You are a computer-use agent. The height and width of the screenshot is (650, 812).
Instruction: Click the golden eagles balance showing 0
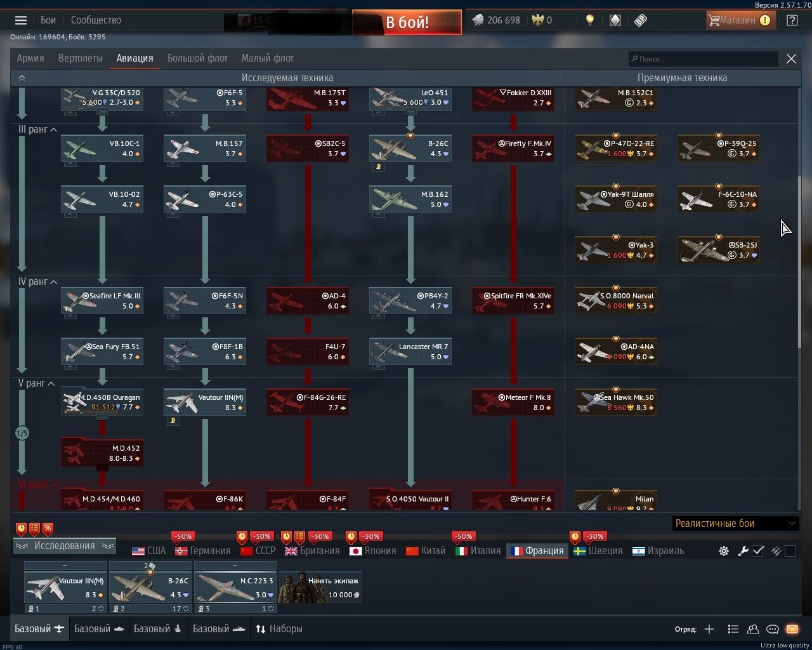click(542, 20)
